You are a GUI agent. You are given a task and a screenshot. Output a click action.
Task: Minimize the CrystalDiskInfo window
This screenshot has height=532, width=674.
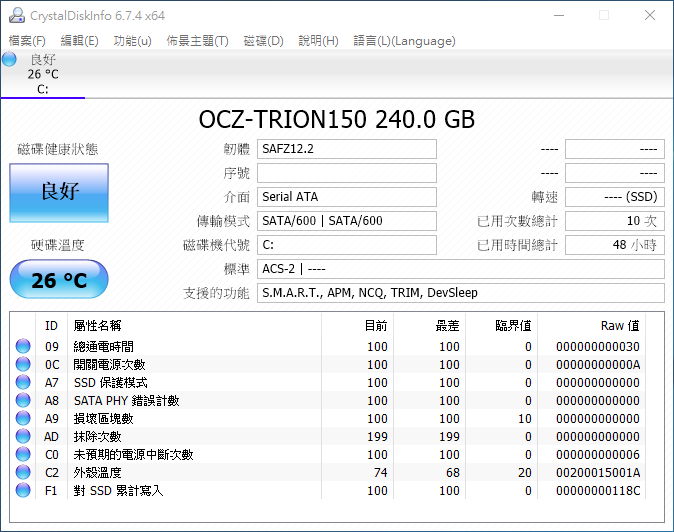point(559,15)
